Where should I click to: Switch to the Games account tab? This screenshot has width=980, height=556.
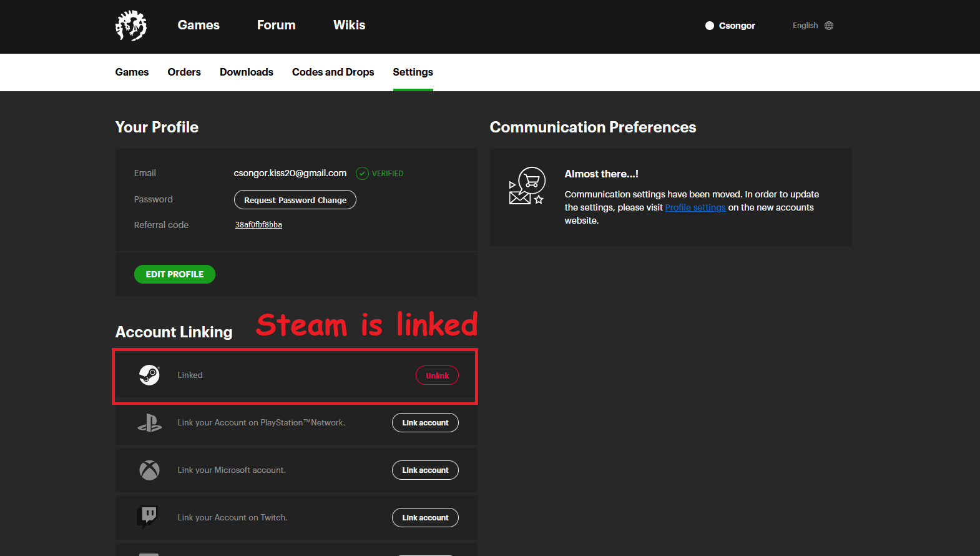pyautogui.click(x=132, y=72)
